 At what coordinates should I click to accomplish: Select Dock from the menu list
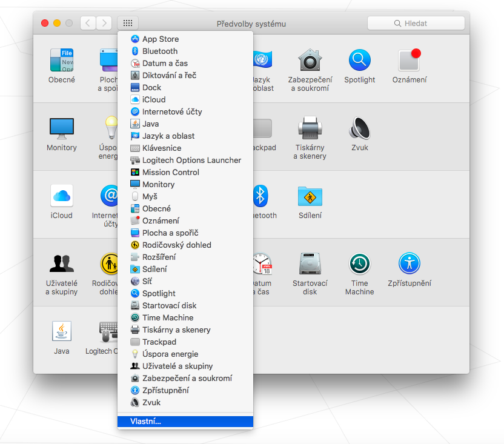coord(185,87)
